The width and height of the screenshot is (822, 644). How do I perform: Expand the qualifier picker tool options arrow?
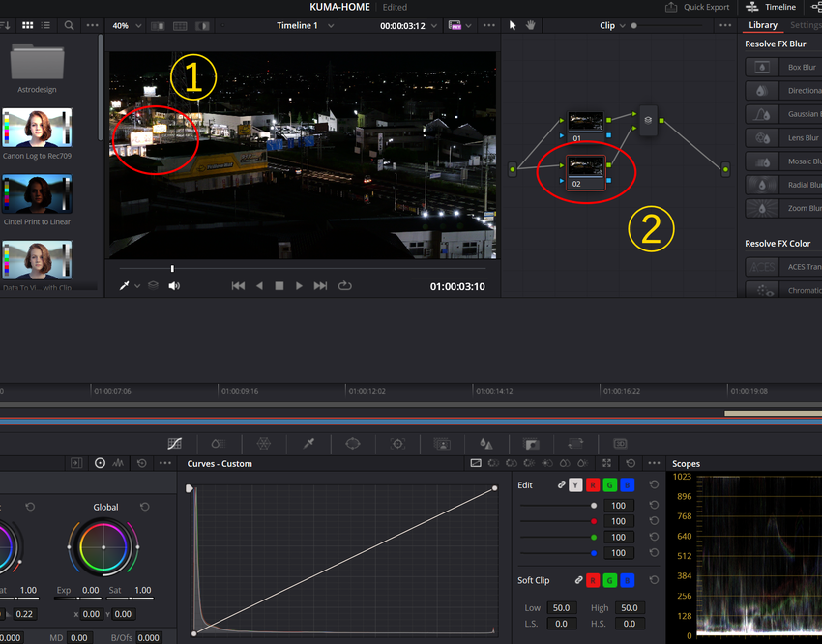coord(137,286)
